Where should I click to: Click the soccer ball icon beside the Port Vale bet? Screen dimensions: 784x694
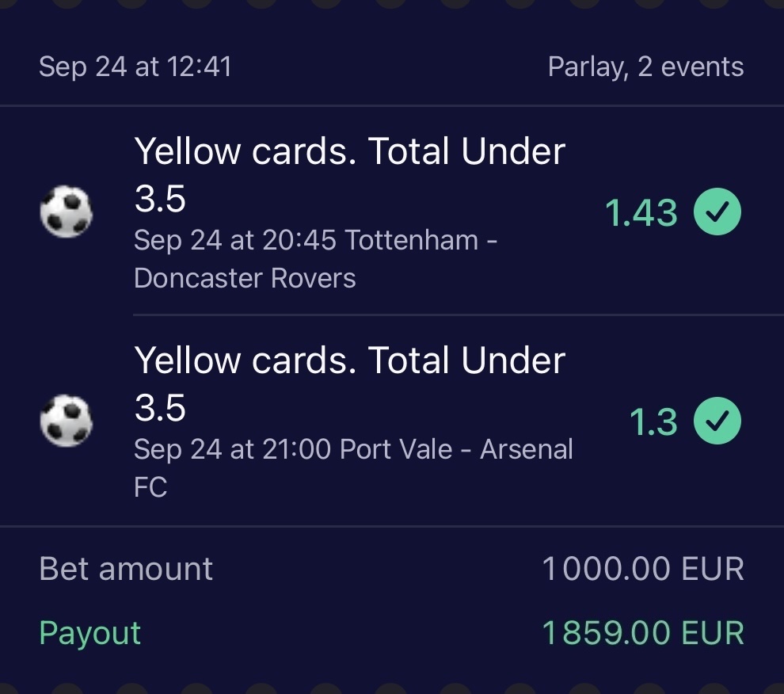[66, 421]
